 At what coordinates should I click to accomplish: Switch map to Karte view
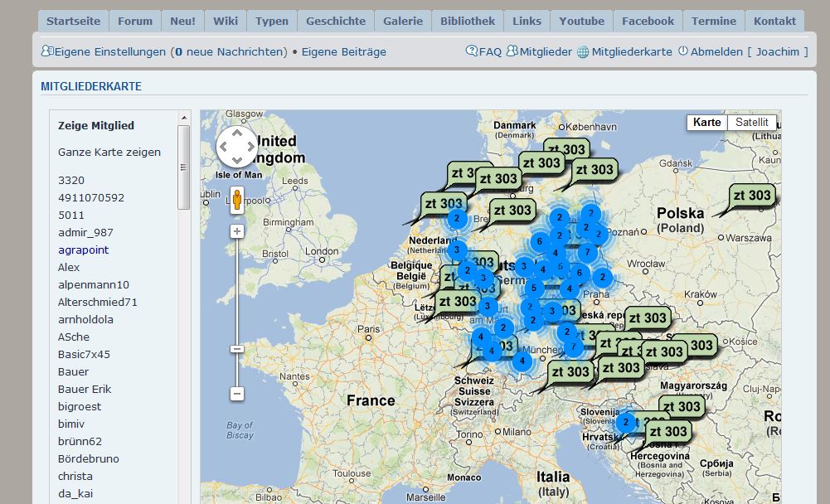pyautogui.click(x=706, y=122)
